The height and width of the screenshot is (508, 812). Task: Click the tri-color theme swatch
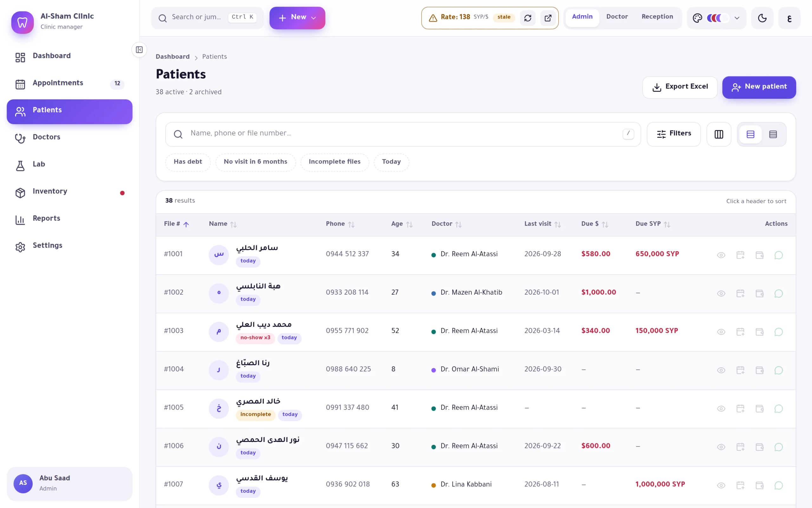(717, 18)
